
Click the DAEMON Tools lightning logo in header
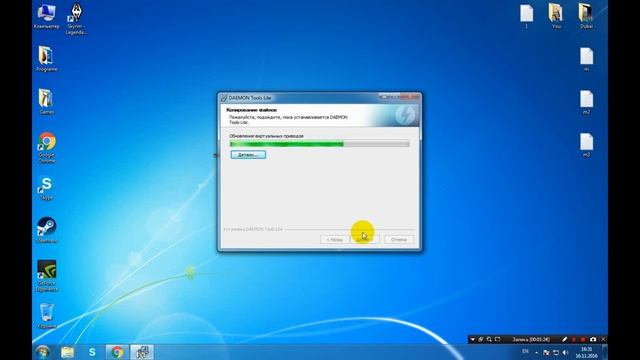(405, 115)
